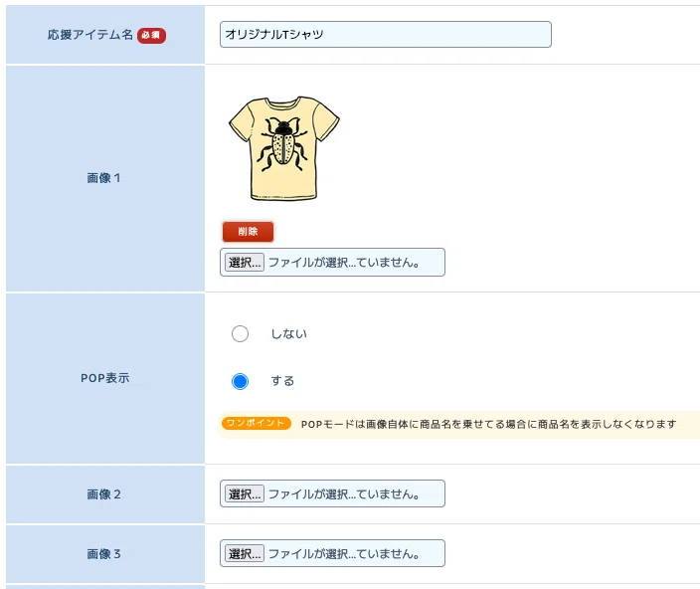Click the する option label
The width and height of the screenshot is (700, 589).
pyautogui.click(x=282, y=381)
